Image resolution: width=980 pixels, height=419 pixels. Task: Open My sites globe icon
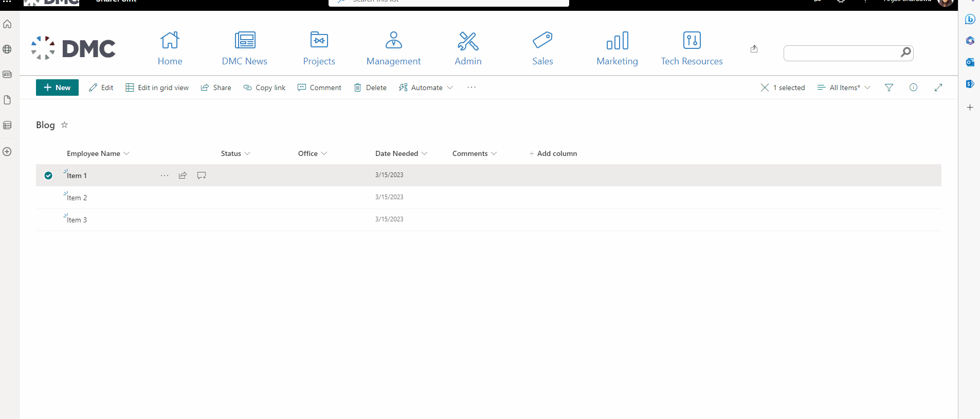tap(7, 49)
